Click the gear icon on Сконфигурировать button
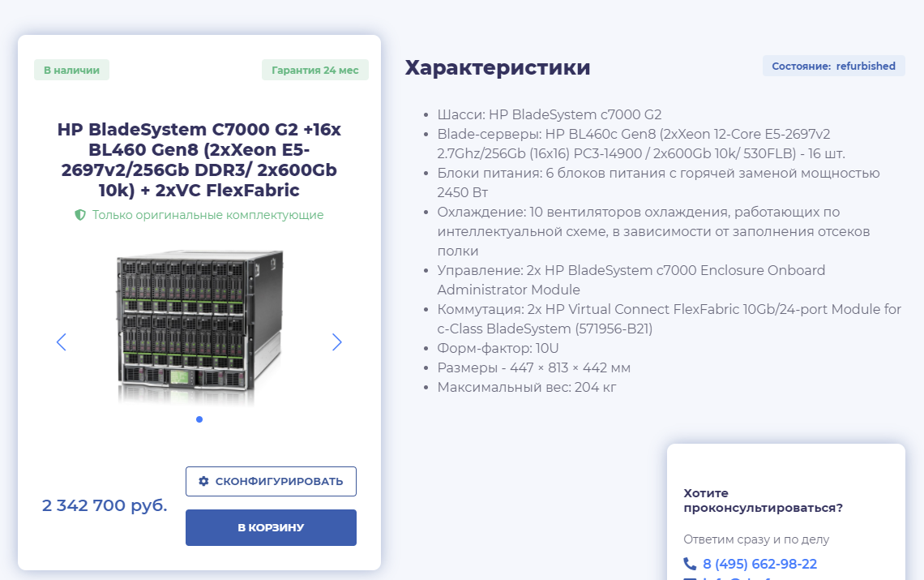The width and height of the screenshot is (924, 580). tap(203, 481)
